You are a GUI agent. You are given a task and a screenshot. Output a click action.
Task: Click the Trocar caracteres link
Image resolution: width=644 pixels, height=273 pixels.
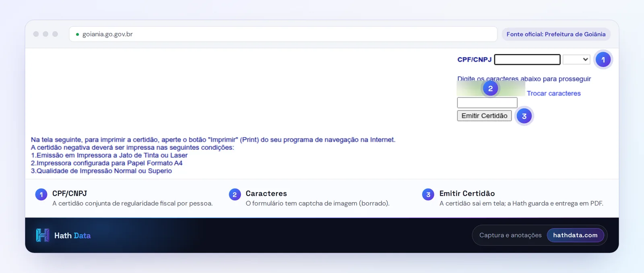(x=553, y=93)
